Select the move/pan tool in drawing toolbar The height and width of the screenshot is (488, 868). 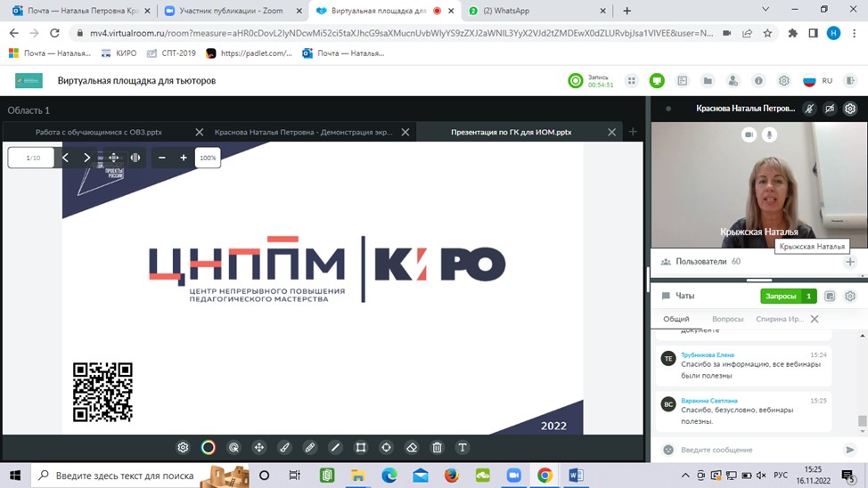[259, 448]
